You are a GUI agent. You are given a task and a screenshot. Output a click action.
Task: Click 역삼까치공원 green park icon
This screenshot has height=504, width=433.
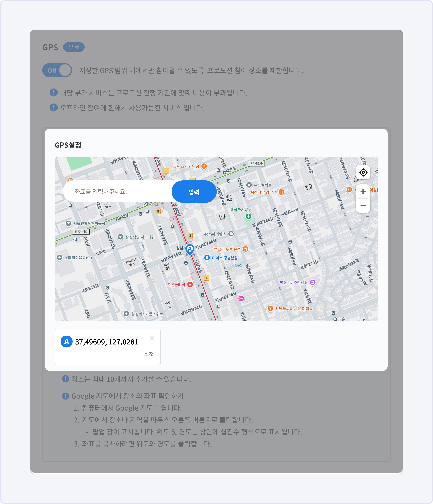[248, 216]
